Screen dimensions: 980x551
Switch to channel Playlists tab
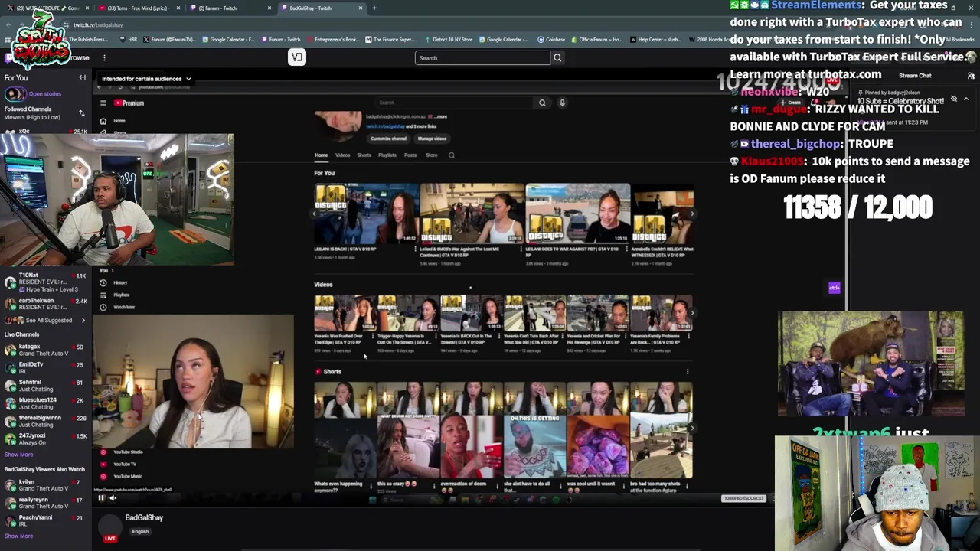[x=387, y=155]
